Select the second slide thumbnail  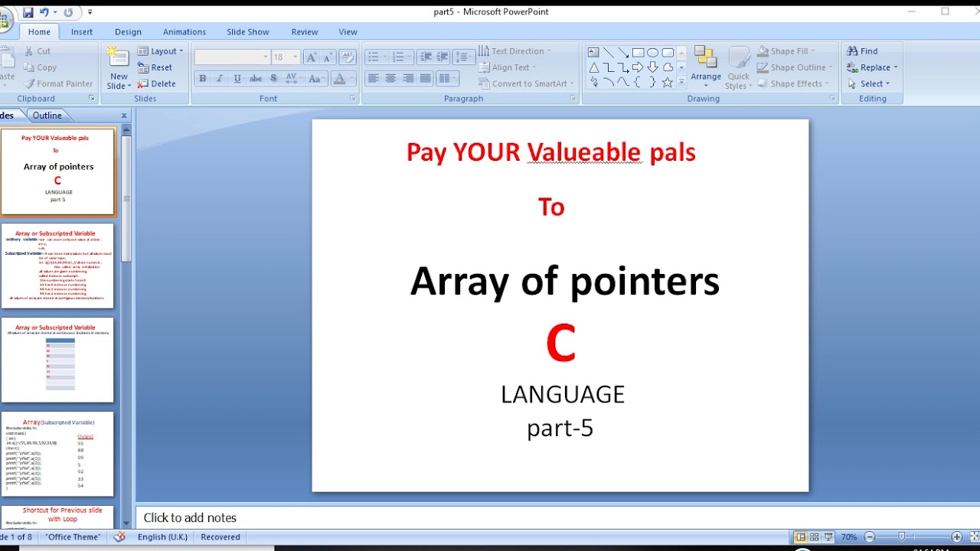pos(57,266)
